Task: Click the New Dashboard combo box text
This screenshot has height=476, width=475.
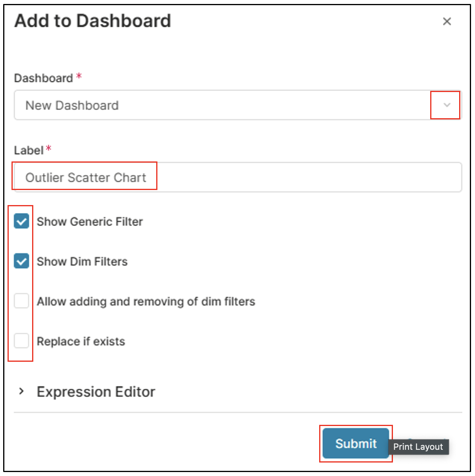Action: tap(72, 106)
